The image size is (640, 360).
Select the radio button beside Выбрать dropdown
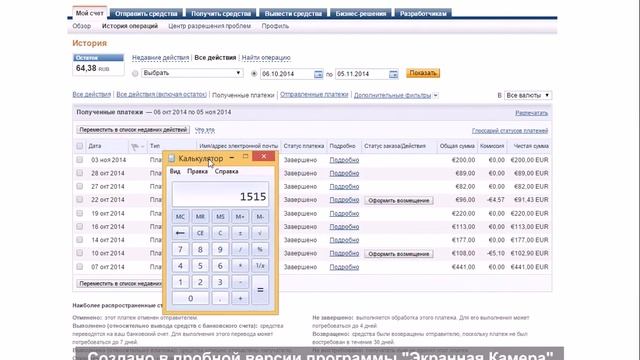pyautogui.click(x=135, y=74)
